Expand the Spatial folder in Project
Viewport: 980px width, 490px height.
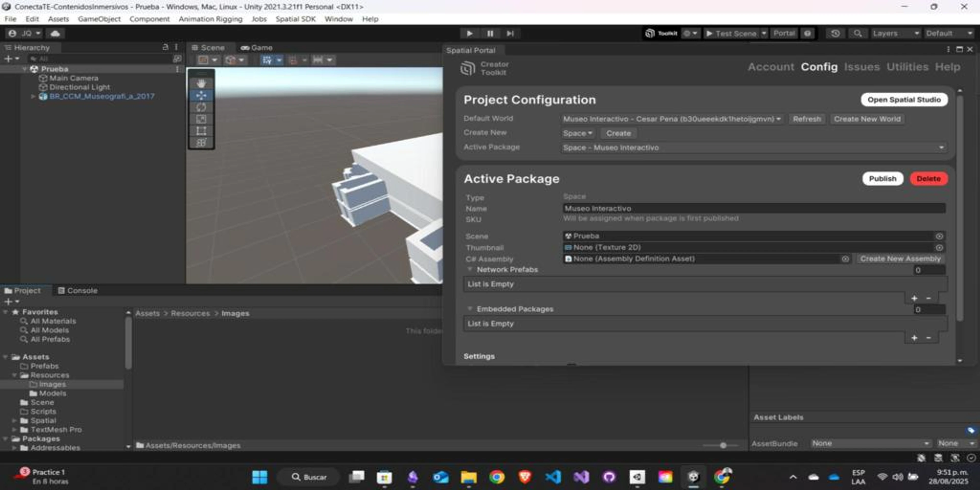[14, 421]
